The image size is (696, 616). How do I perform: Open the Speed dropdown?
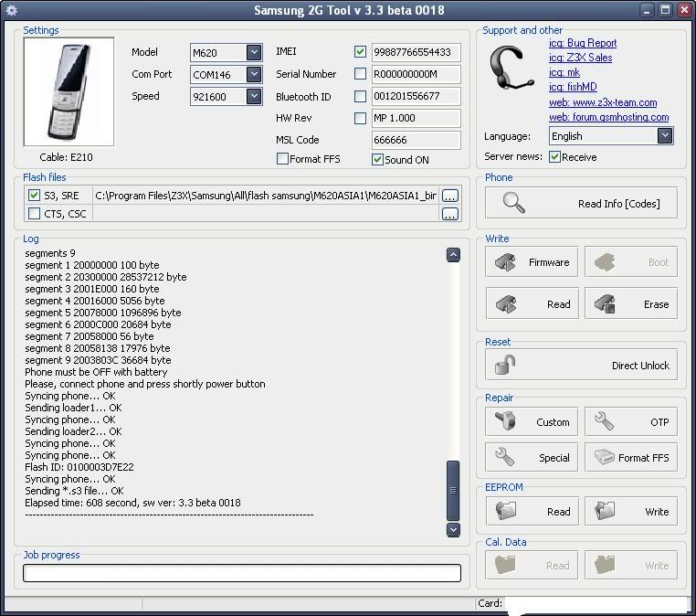[x=254, y=96]
